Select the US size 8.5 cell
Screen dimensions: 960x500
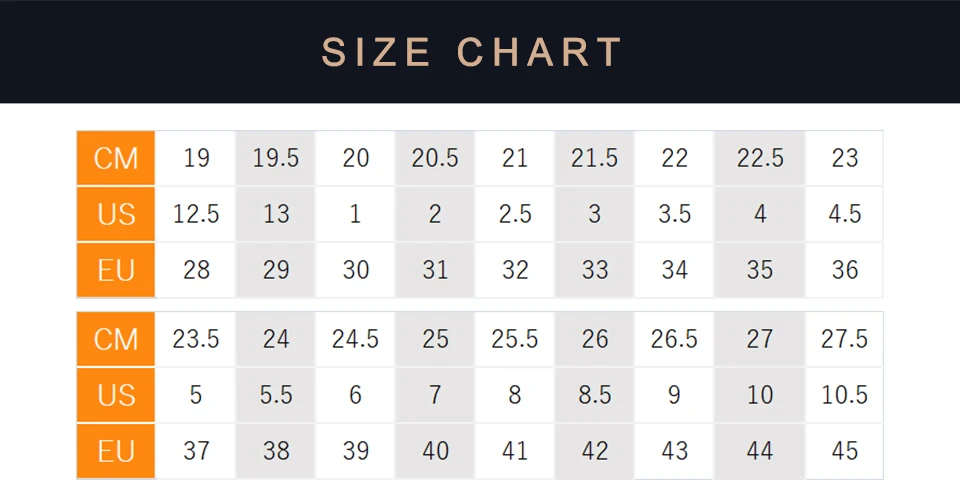595,395
